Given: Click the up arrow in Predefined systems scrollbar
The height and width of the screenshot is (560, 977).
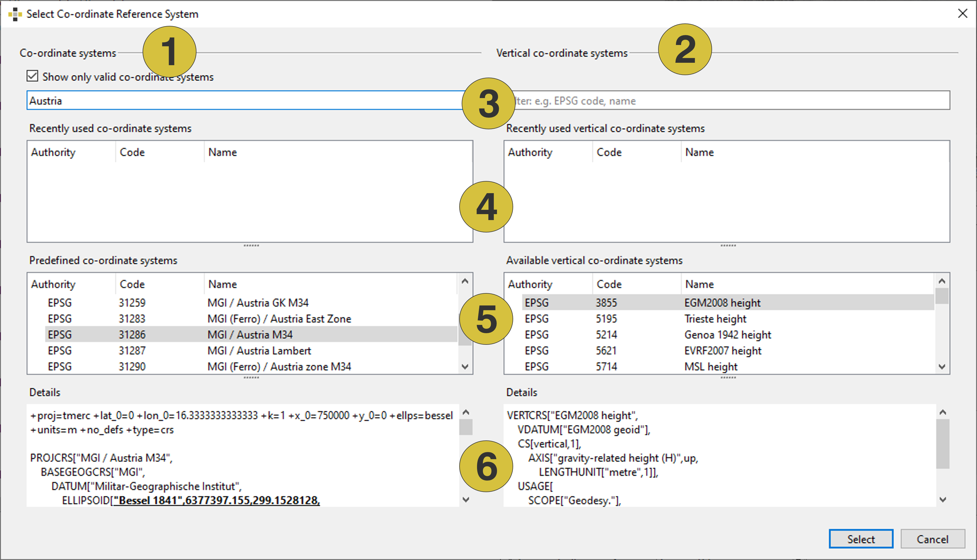Looking at the screenshot, I should point(465,281).
